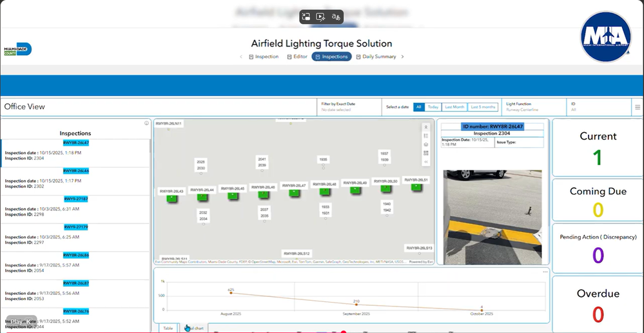Open the ID filter dropdown
This screenshot has width=644, height=333.
(x=598, y=107)
